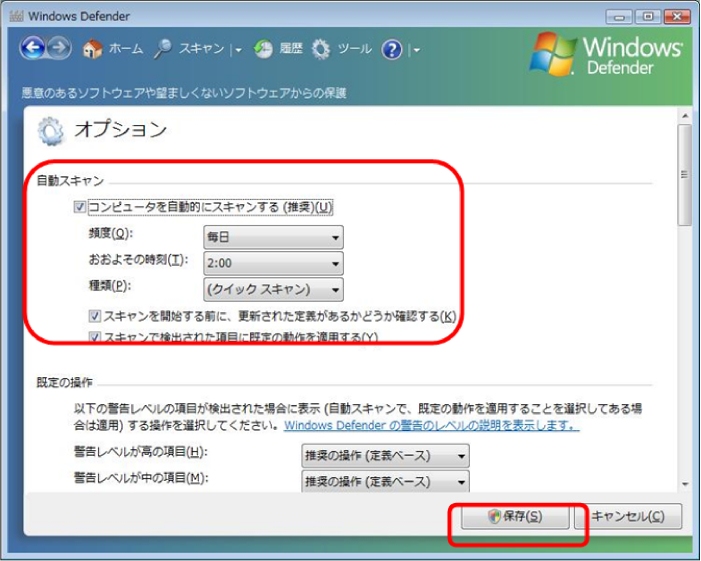This screenshot has width=701, height=561.
Task: Click the Back navigation arrow
Action: pos(33,49)
